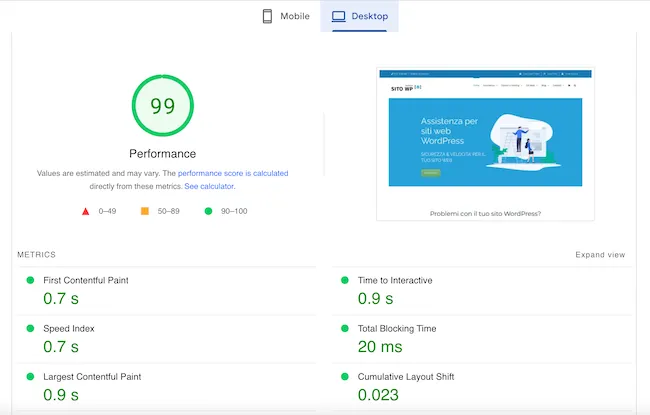Click the Performance heading under the gauge
Screen dimensions: 650x415
pos(162,154)
